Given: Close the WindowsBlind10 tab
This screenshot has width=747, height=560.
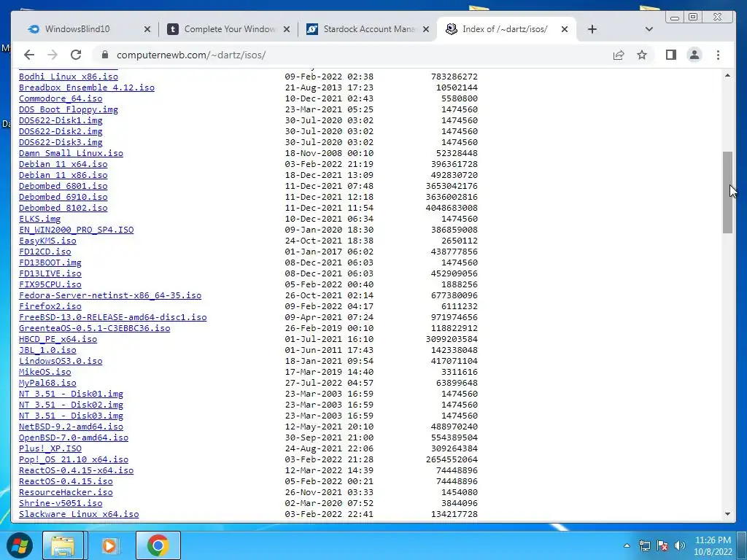Looking at the screenshot, I should click(x=147, y=29).
